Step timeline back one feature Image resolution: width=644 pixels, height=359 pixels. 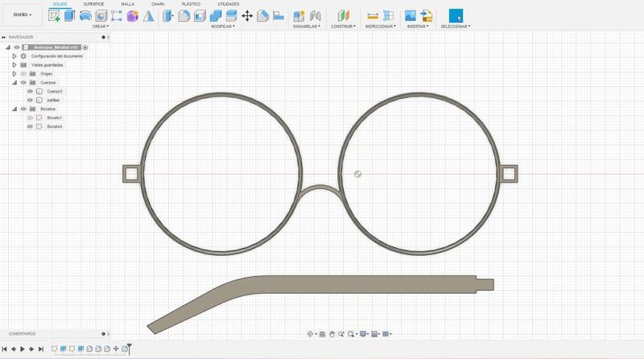point(14,349)
